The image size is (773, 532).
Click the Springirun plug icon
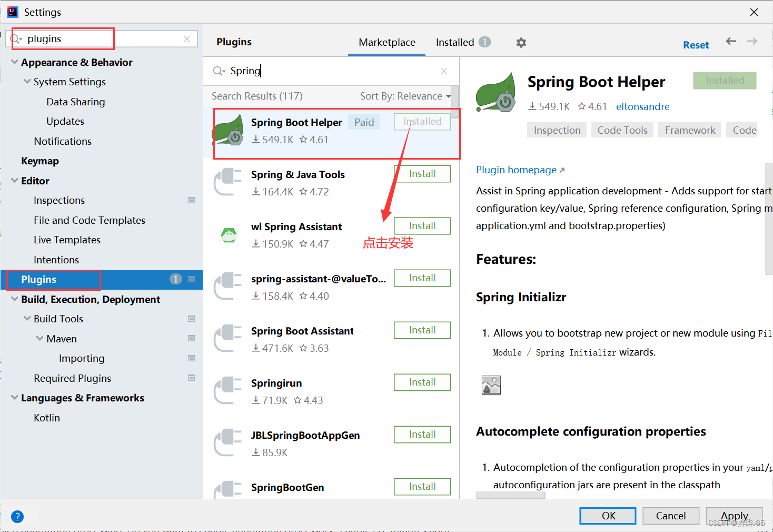229,390
